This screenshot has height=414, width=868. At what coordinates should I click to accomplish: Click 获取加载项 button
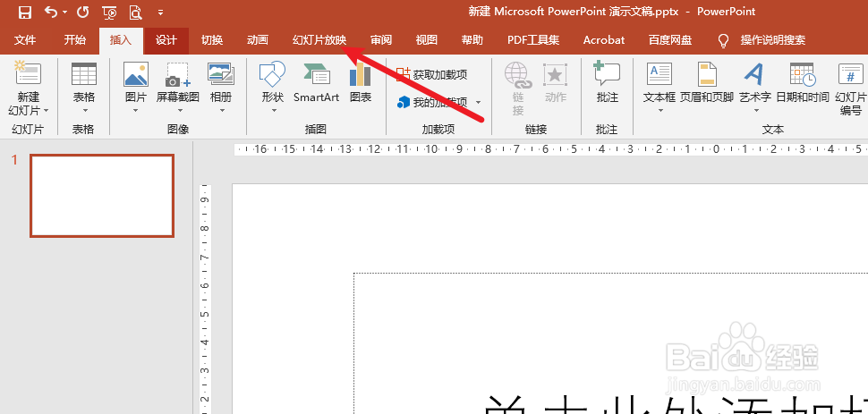pyautogui.click(x=432, y=74)
